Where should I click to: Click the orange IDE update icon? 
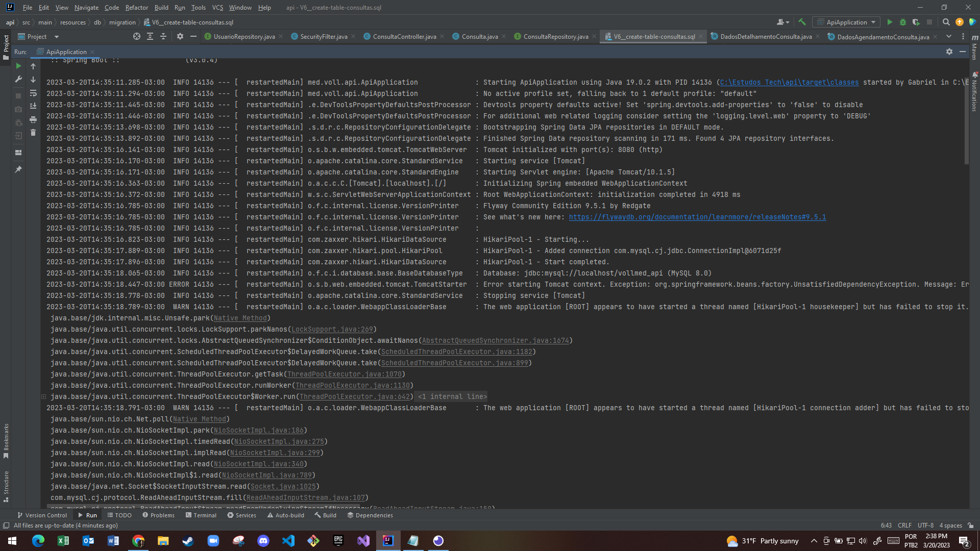[x=960, y=22]
